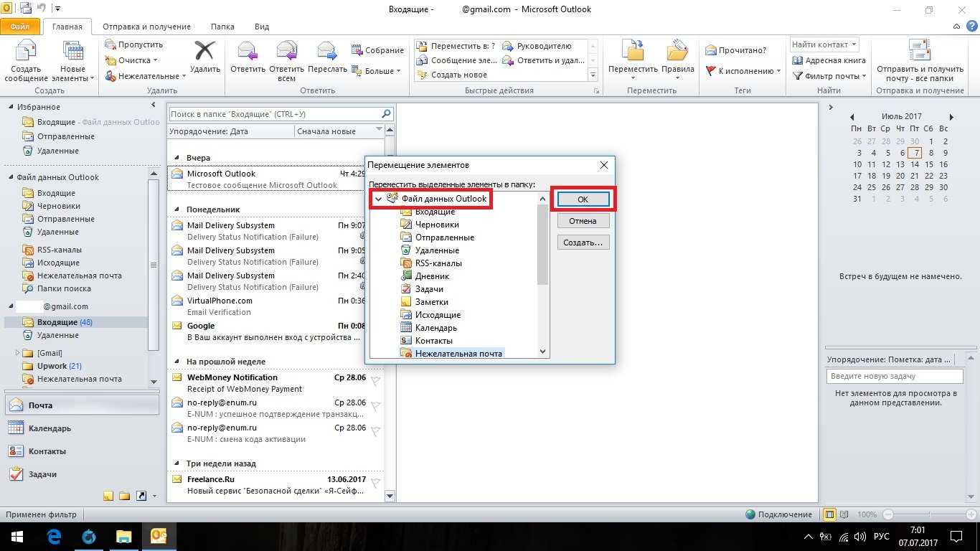Open the Google message in inbox
Screen dimensions: 980x551
pos(275,331)
